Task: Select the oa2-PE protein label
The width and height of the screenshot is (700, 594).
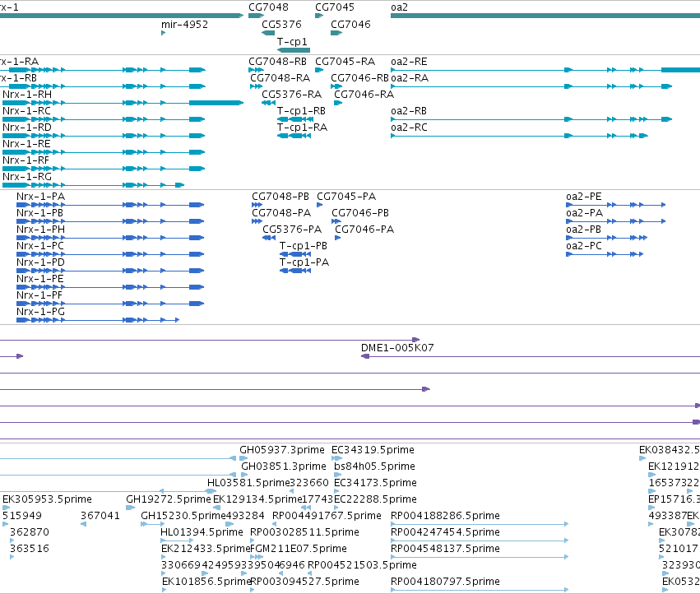Action: click(x=583, y=197)
